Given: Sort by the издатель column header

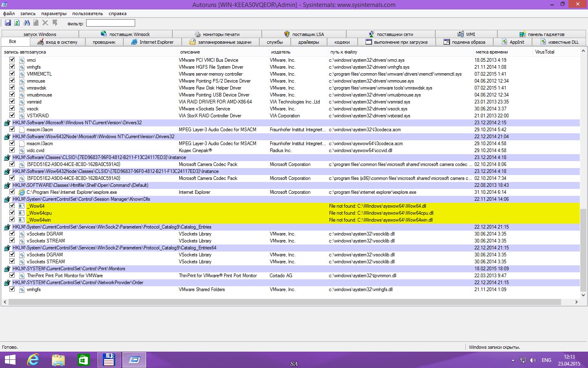Looking at the screenshot, I should tap(298, 52).
